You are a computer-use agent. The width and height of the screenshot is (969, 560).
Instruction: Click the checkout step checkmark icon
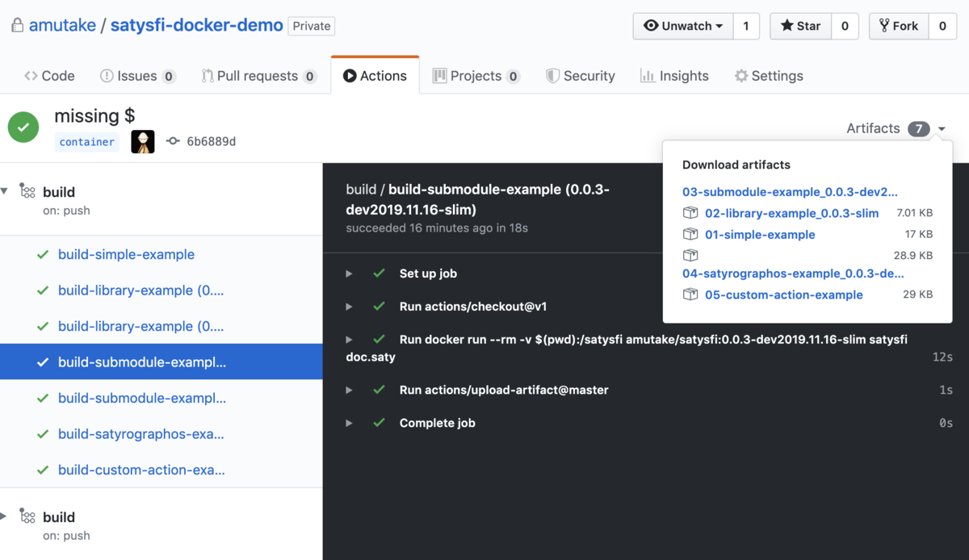coord(379,307)
